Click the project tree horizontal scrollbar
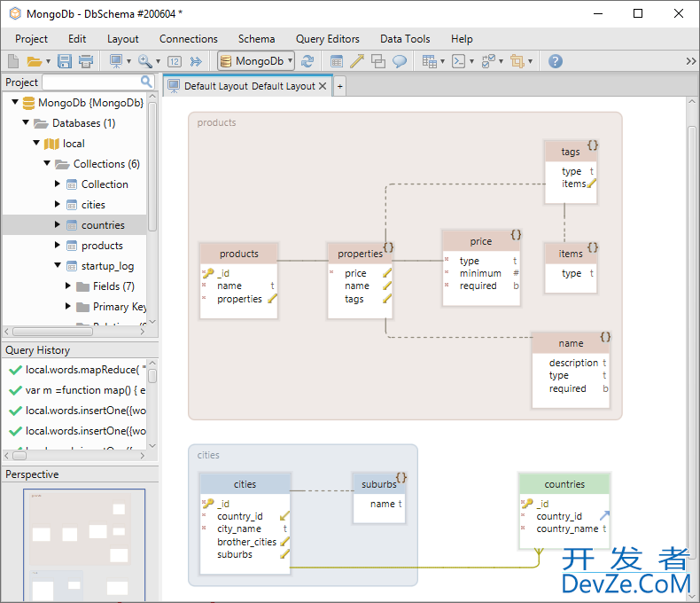 [x=52, y=332]
